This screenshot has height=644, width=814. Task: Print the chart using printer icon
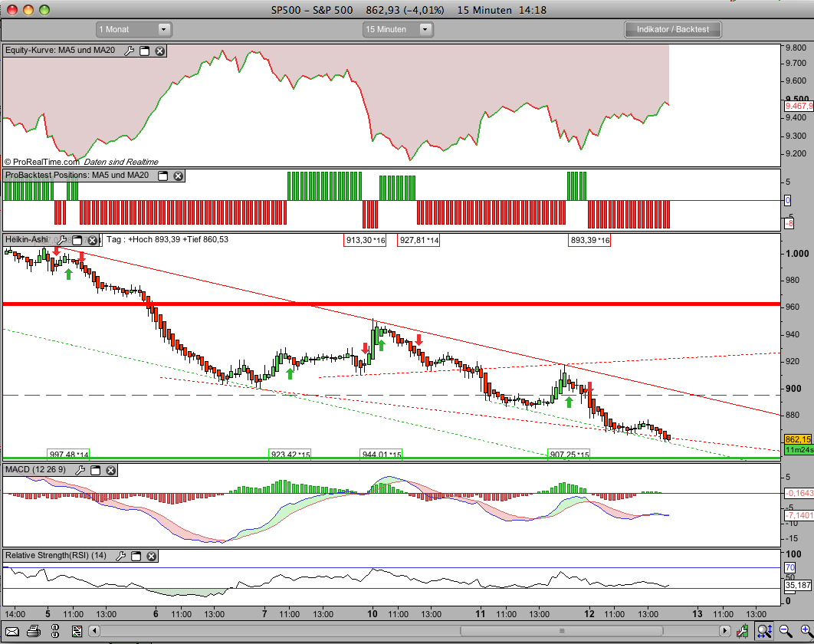click(34, 632)
